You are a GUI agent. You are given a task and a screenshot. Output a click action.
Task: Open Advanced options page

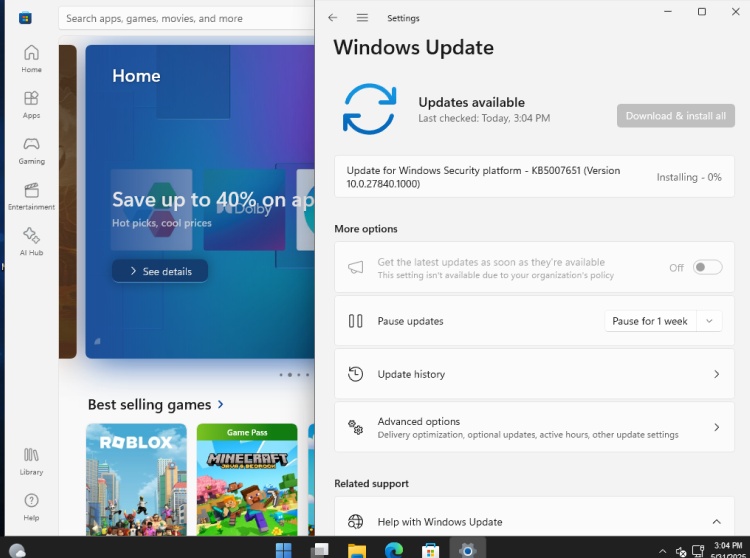pos(534,427)
